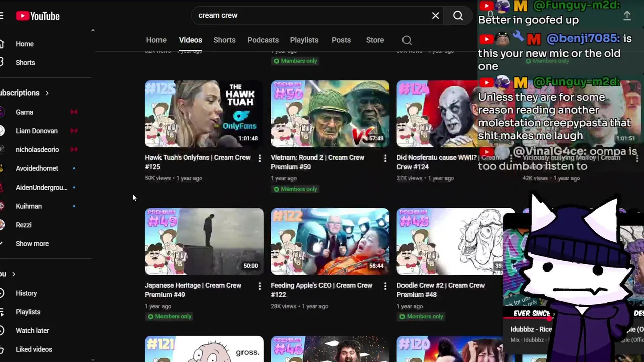This screenshot has height=362, width=644.
Task: Click live indicator next to Liam Donovan
Action: coord(74,131)
